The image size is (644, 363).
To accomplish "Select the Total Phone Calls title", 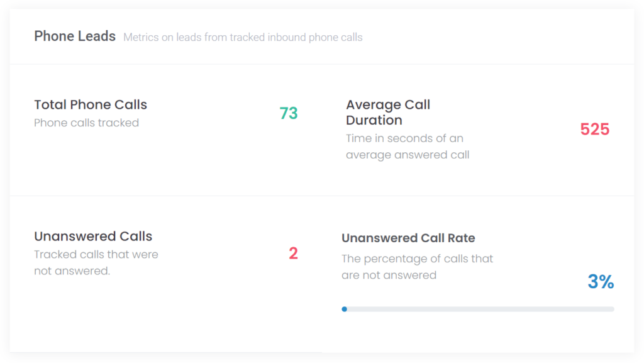I will pos(91,104).
